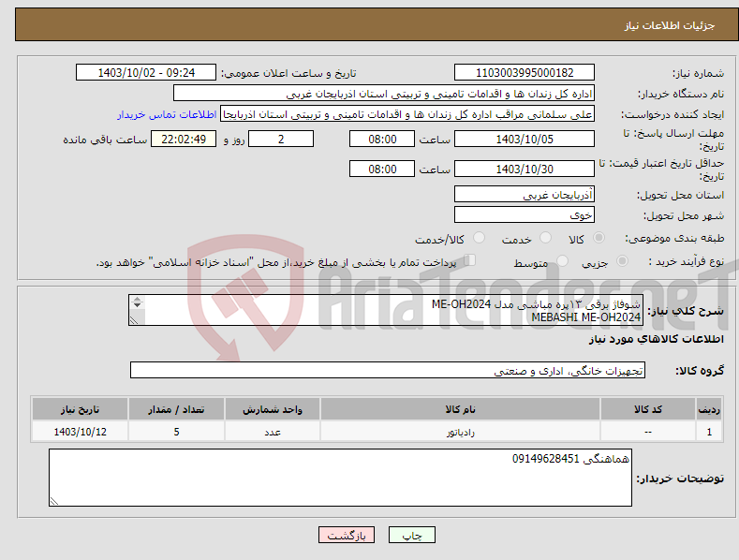Screen dimensions: 739x560
Task: Click the scroll up arrow in description box
Action: pos(137,299)
